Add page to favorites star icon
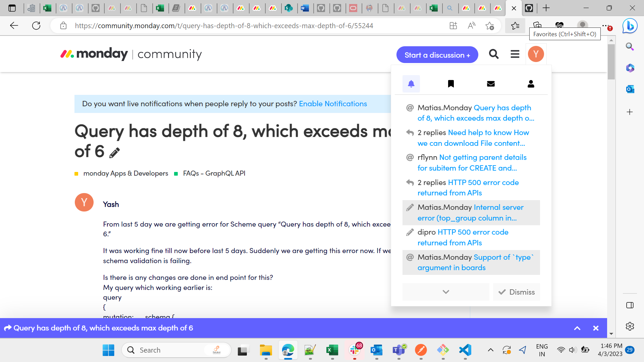Viewport: 644px width, 362px height. point(489,25)
